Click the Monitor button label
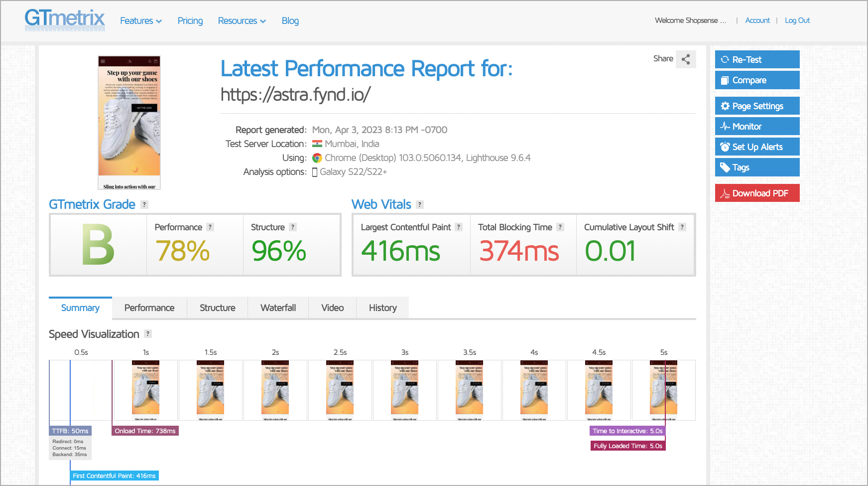 (x=747, y=127)
